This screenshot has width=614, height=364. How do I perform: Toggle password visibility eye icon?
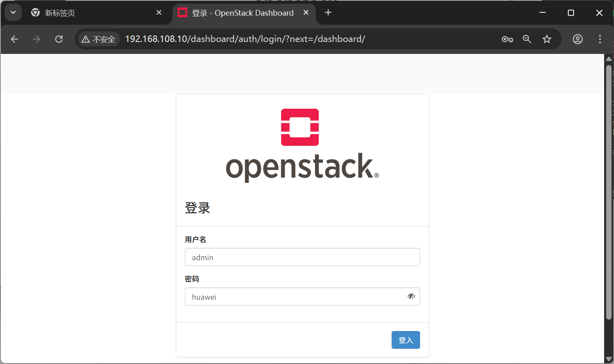click(x=411, y=296)
